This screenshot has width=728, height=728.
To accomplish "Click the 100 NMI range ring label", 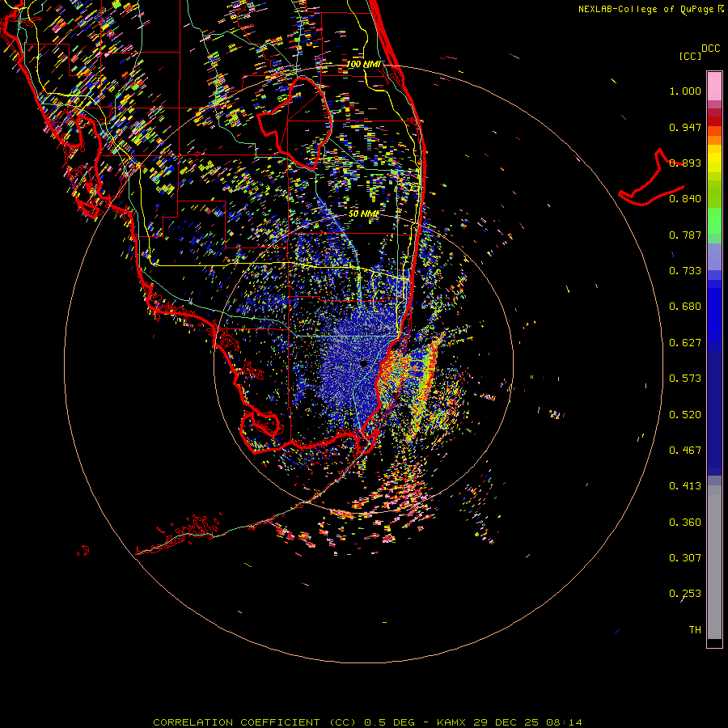I will [363, 64].
